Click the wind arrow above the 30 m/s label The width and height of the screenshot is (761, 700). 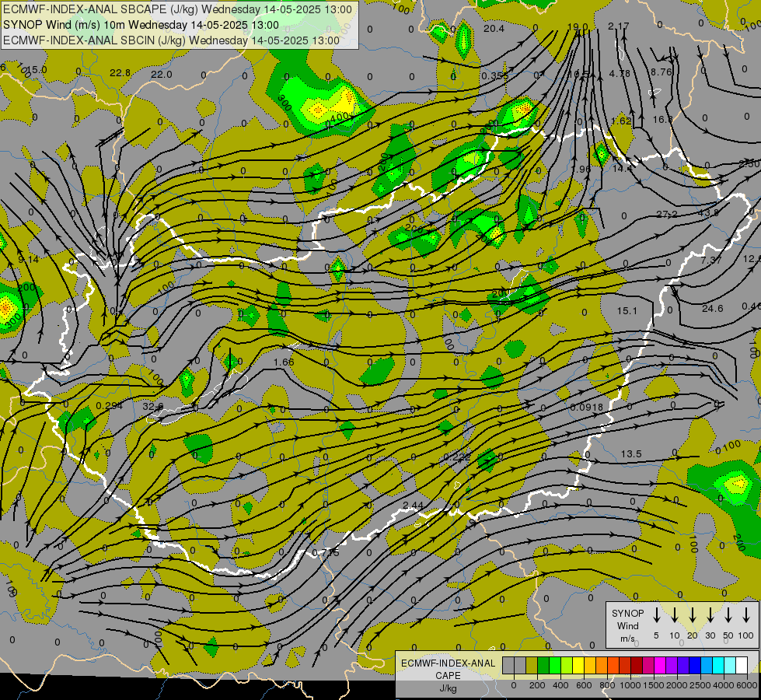point(710,614)
